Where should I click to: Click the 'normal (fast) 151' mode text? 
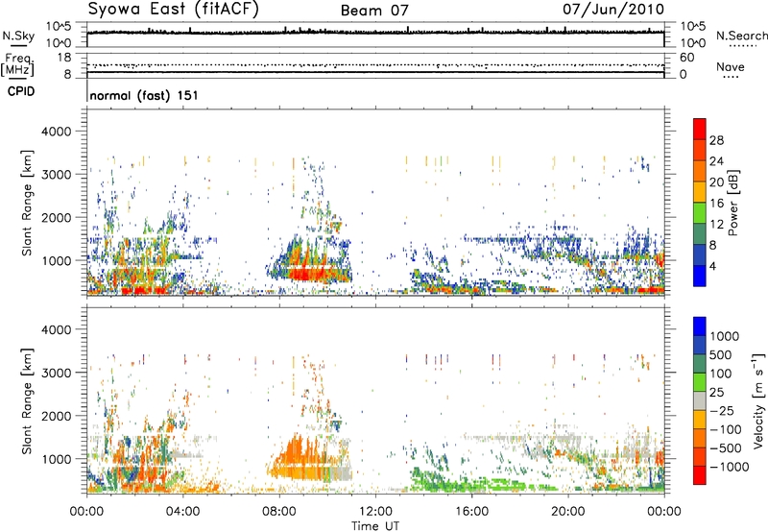(144, 95)
